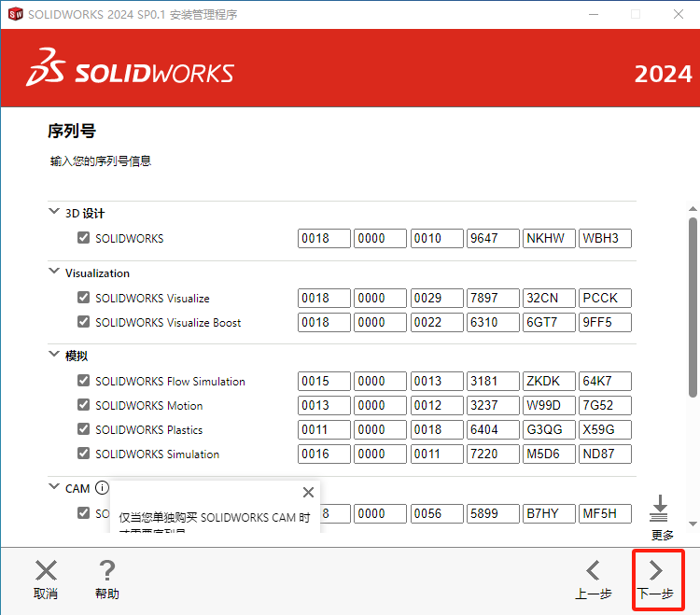Click Plastics serial field 6404
Viewport: 700px width, 615px height.
493,429
